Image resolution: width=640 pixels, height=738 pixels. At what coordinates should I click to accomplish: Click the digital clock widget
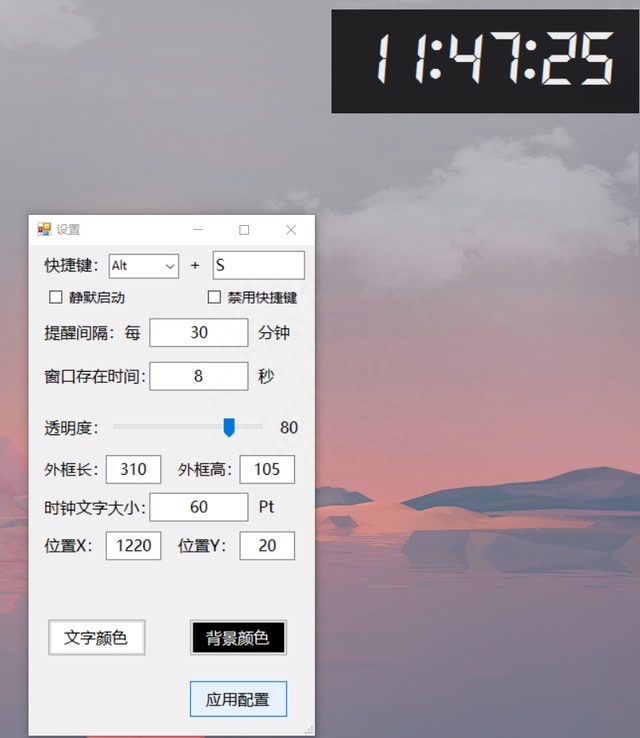click(485, 61)
